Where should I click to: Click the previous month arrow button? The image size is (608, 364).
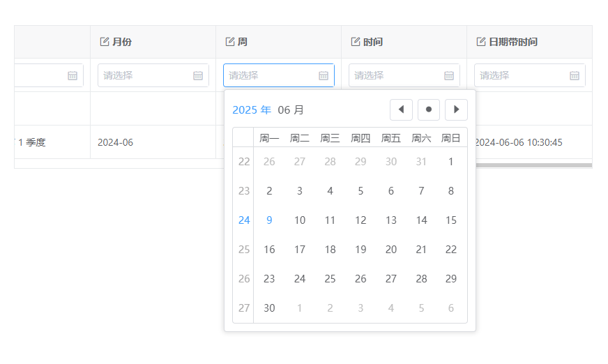tap(401, 109)
